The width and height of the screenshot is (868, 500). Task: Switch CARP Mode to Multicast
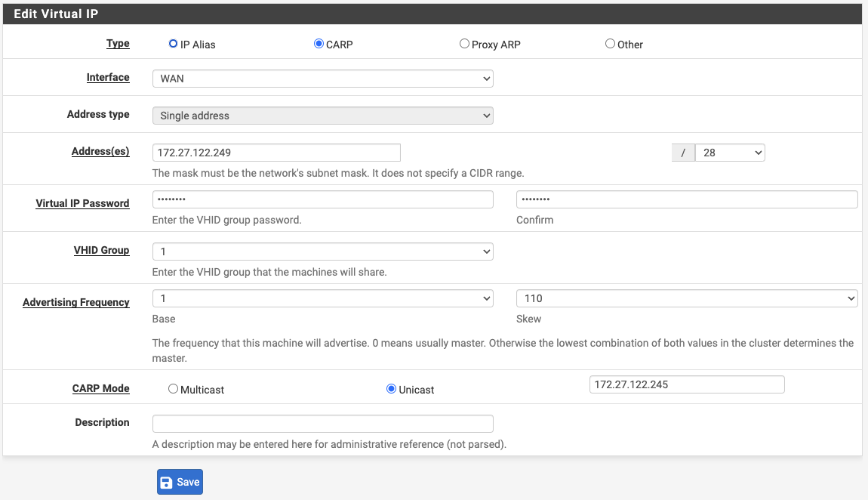coord(173,389)
